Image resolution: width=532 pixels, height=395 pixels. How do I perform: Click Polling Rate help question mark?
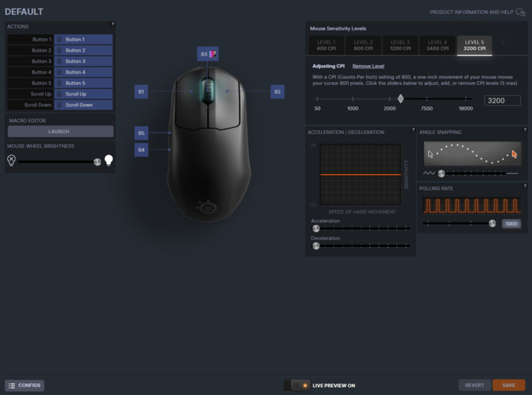pyautogui.click(x=525, y=186)
